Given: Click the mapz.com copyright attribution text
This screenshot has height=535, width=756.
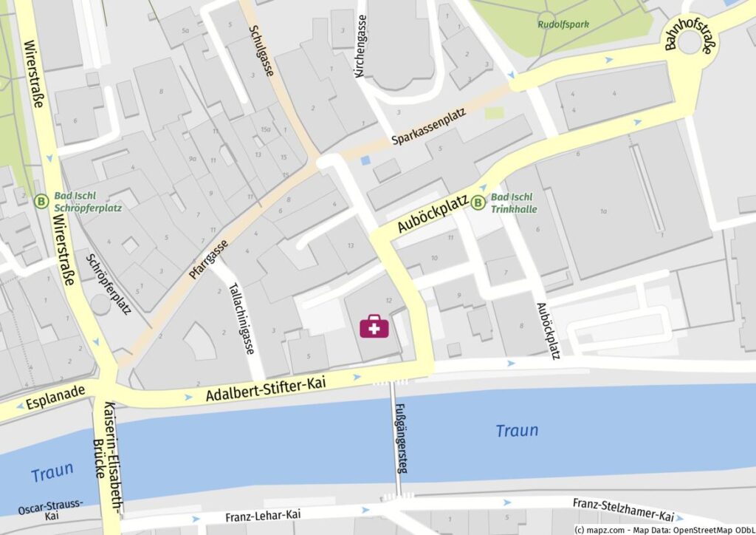Looking at the screenshot, I should 665,530.
